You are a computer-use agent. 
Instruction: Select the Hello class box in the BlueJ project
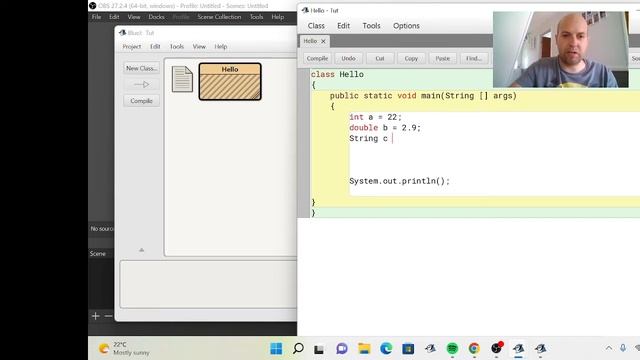pos(230,81)
